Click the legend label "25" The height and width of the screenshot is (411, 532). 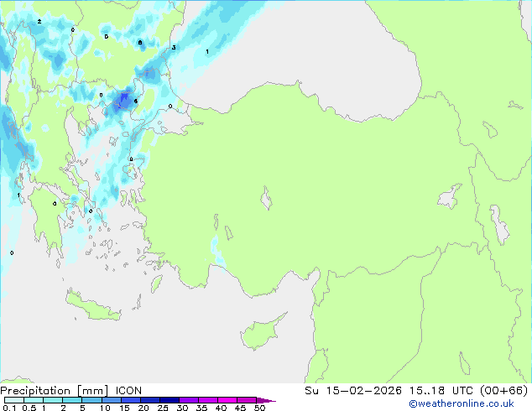click(163, 408)
